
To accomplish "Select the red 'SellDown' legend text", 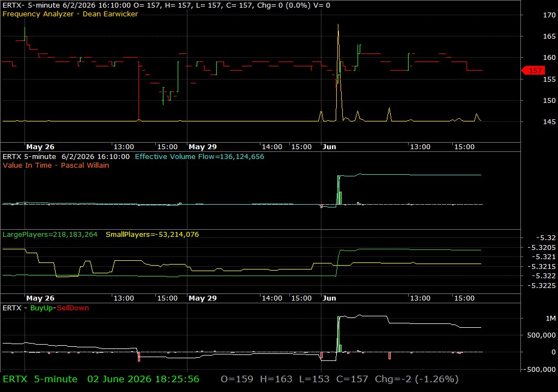I will coord(73,308).
